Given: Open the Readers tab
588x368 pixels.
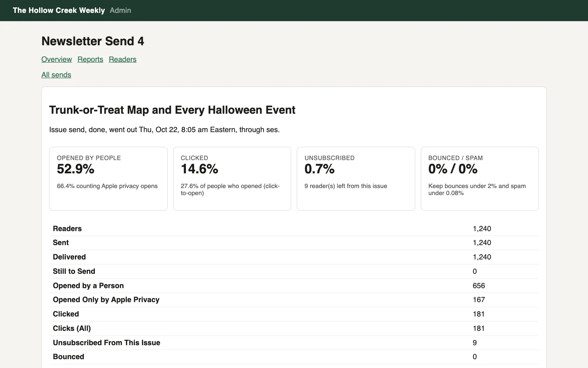Looking at the screenshot, I should [x=122, y=59].
